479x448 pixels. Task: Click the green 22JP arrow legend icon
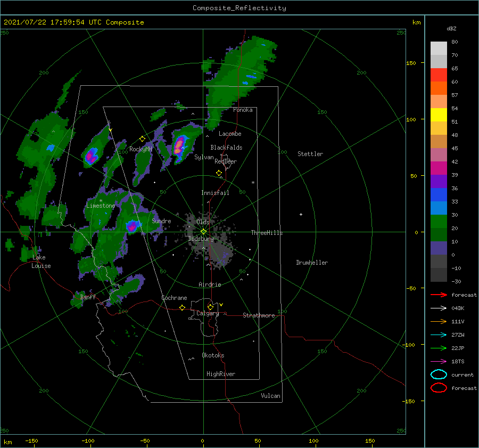click(x=439, y=348)
